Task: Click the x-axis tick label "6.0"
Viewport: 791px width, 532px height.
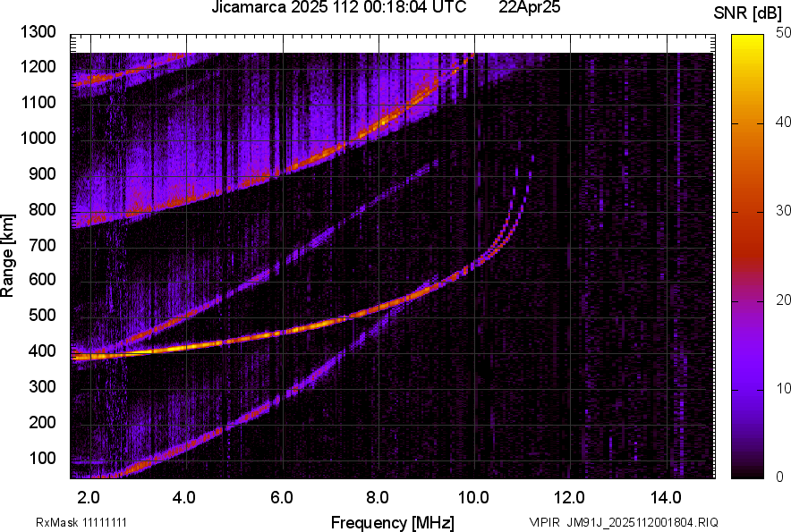Action: click(282, 498)
